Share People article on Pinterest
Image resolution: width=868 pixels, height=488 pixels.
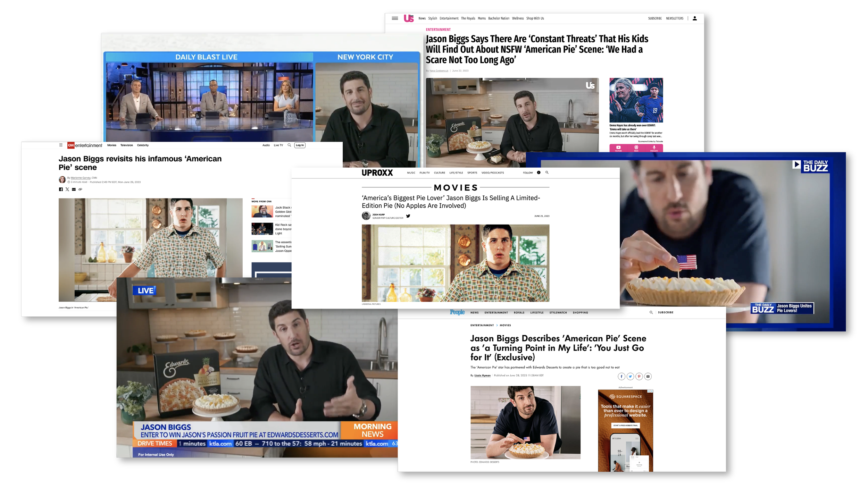(639, 376)
